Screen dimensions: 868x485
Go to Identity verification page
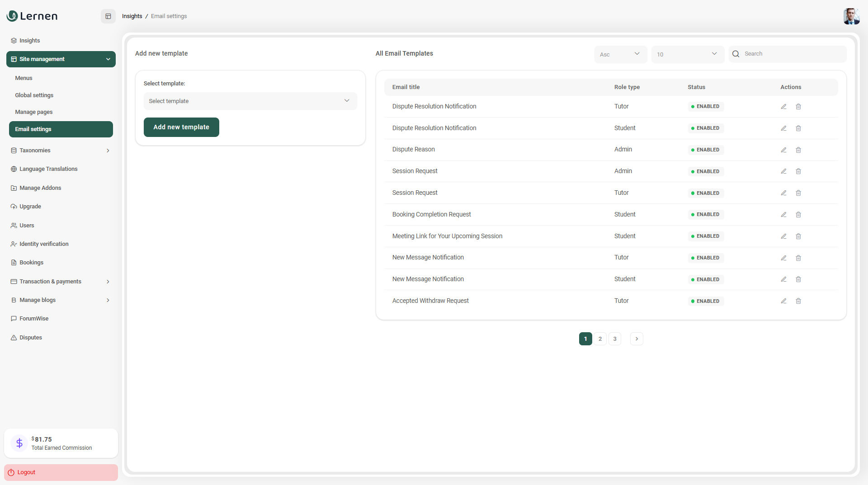point(44,244)
